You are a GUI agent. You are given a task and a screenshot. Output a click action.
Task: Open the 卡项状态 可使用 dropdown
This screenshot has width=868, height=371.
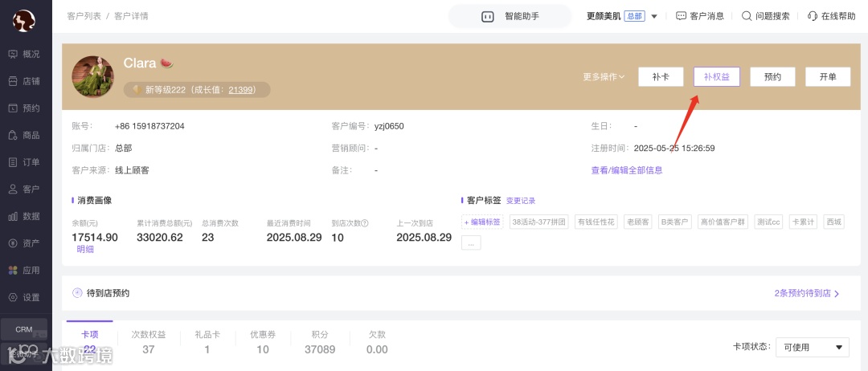[x=812, y=347]
